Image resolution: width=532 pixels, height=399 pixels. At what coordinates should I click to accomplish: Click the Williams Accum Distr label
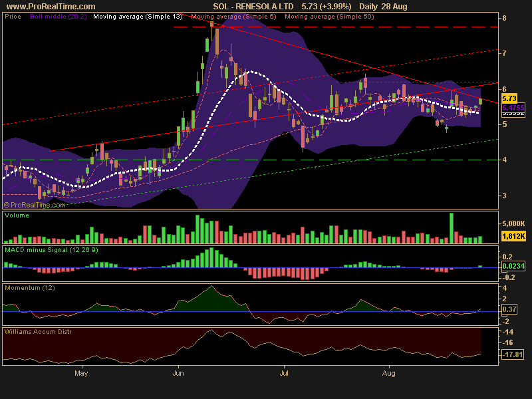point(38,331)
